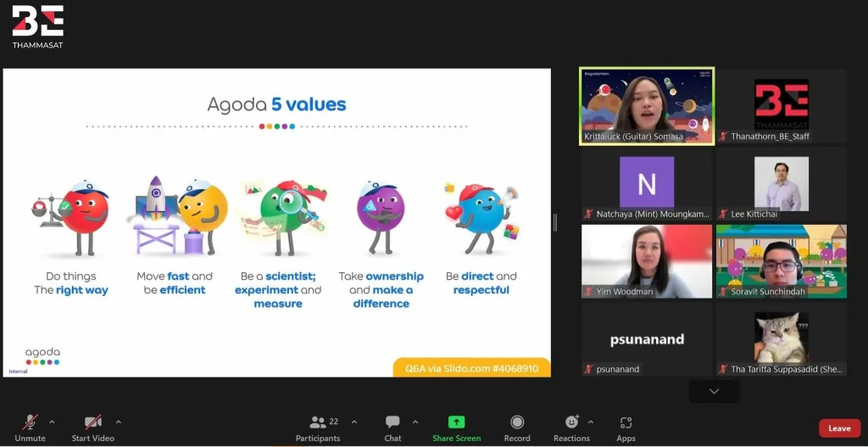Click the 22 participants count
Screen dimensions: 868x447
tap(334, 422)
